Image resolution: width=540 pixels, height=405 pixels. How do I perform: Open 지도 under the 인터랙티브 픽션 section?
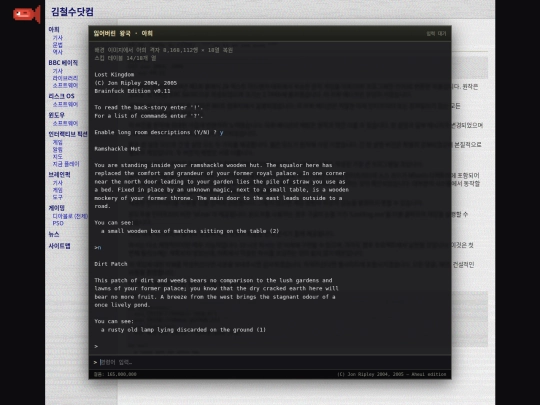point(58,157)
